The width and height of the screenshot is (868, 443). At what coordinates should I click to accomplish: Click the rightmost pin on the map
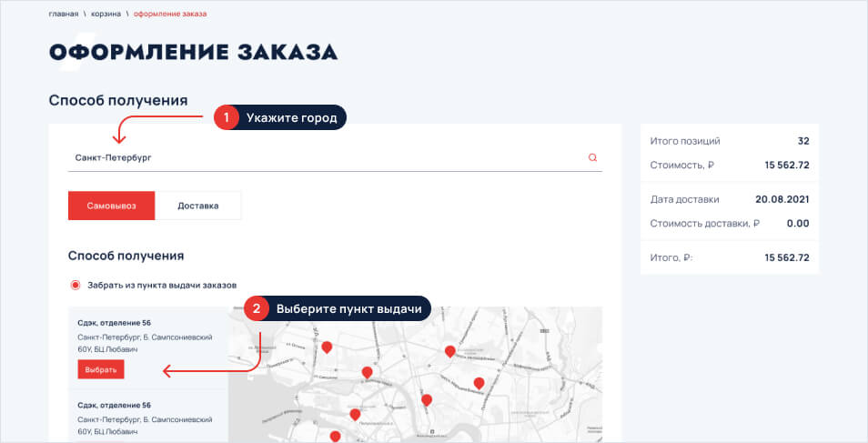pos(479,383)
